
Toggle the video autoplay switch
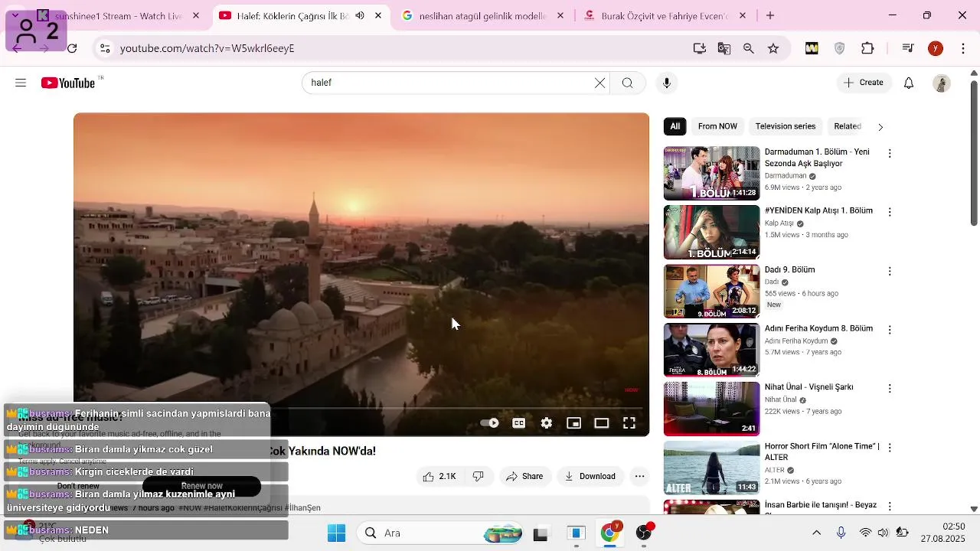(x=489, y=422)
